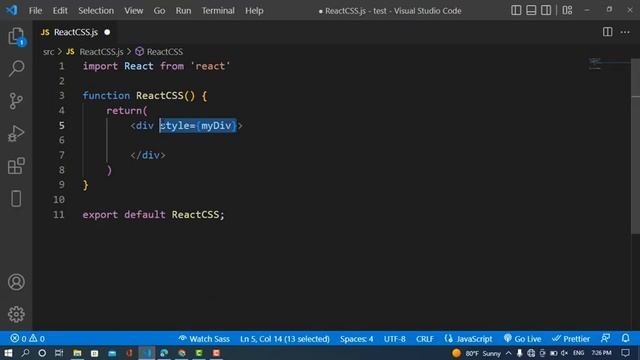640x360 pixels.
Task: Change indentation via Spaces: 4
Action: click(x=356, y=339)
